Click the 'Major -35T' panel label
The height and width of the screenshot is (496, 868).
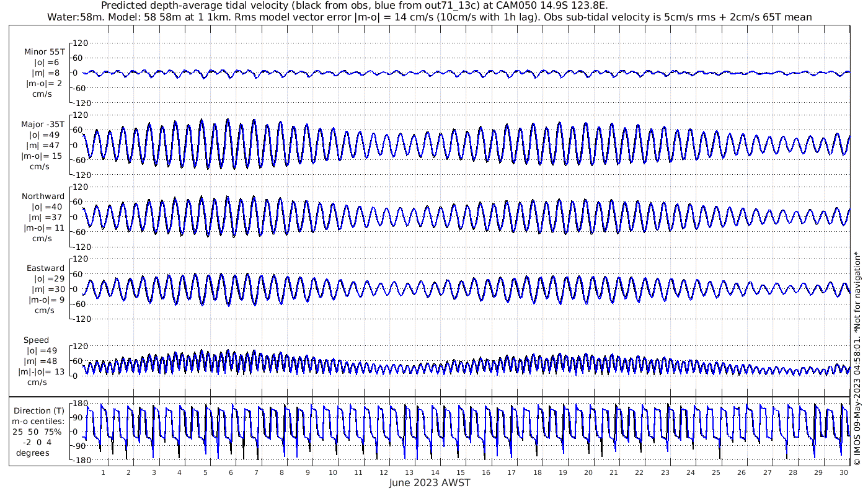(x=43, y=124)
